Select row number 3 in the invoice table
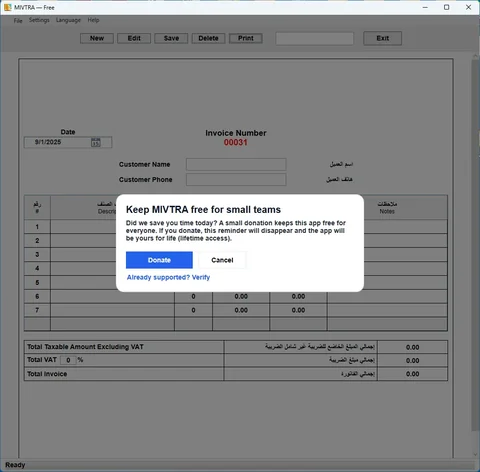 [x=37, y=255]
